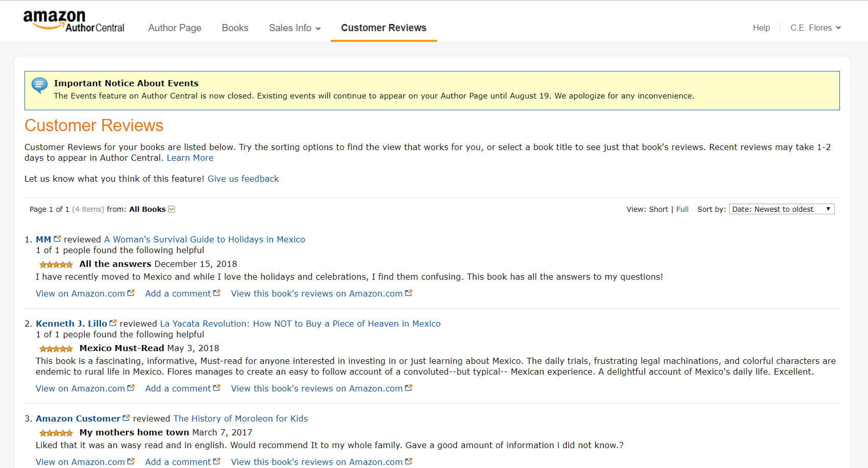Click five-star rating of 'Mexico Must-Read' review

click(x=56, y=349)
